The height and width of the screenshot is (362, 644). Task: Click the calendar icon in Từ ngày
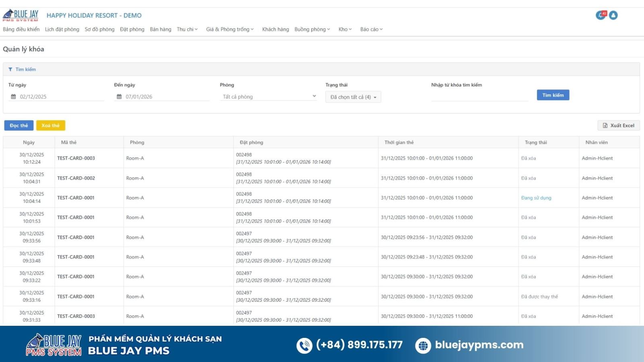(x=13, y=97)
